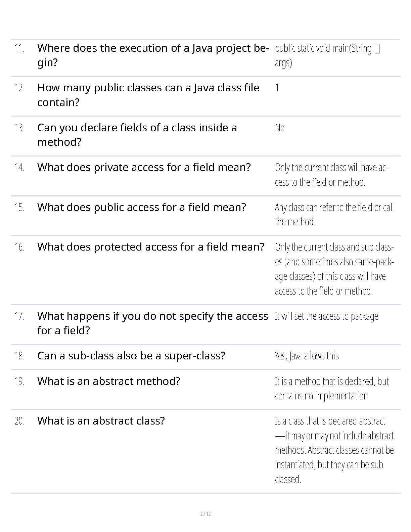Click question 17 about unspecified field access
411x532 pixels.
(152, 323)
